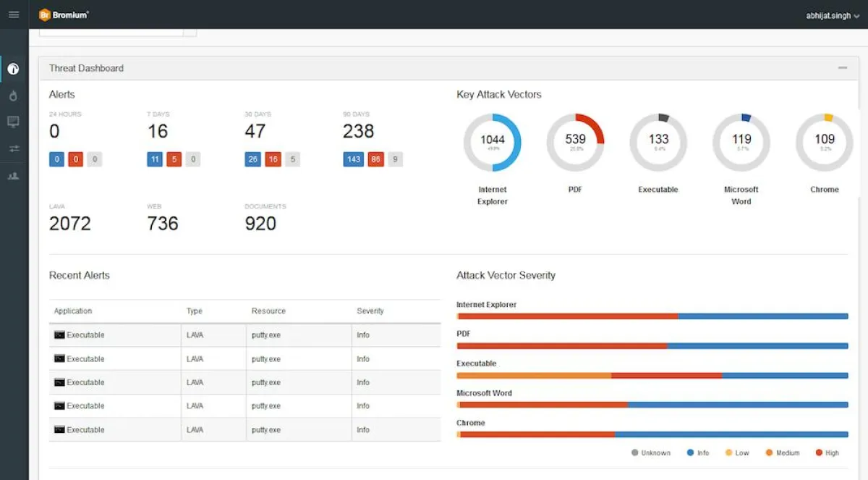The height and width of the screenshot is (480, 868).
Task: Select the Threat Dashboard speedometer icon in sidebar
Action: pos(13,69)
